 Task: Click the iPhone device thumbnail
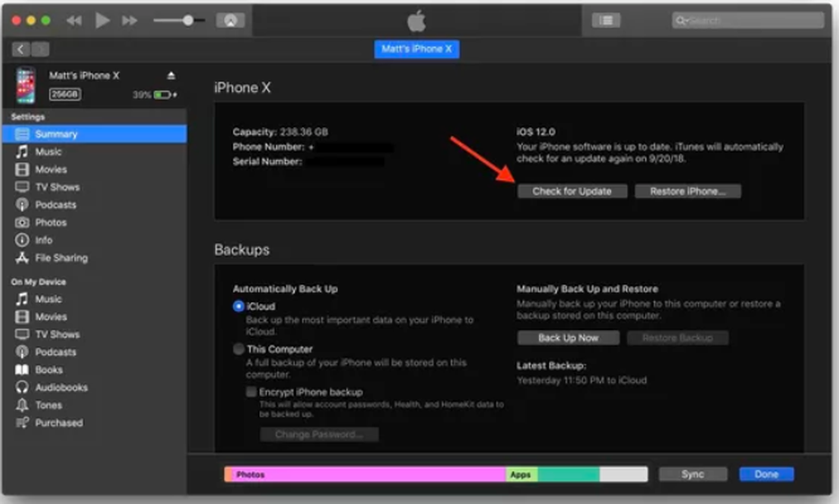25,85
